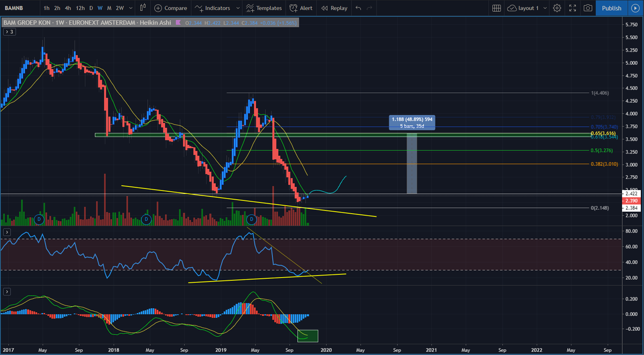Click the 2020 label on time axis
This screenshot has width=644, height=355.
[326, 349]
